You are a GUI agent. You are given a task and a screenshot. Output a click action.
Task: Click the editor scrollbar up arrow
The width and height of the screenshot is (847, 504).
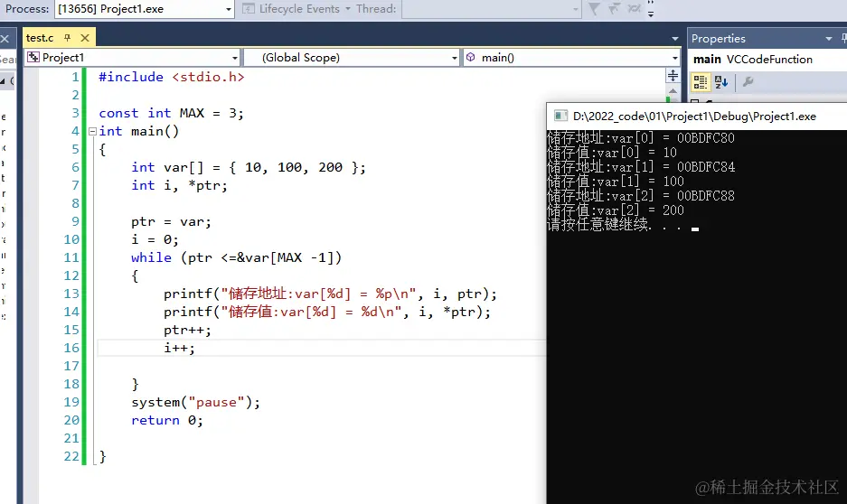coord(673,90)
